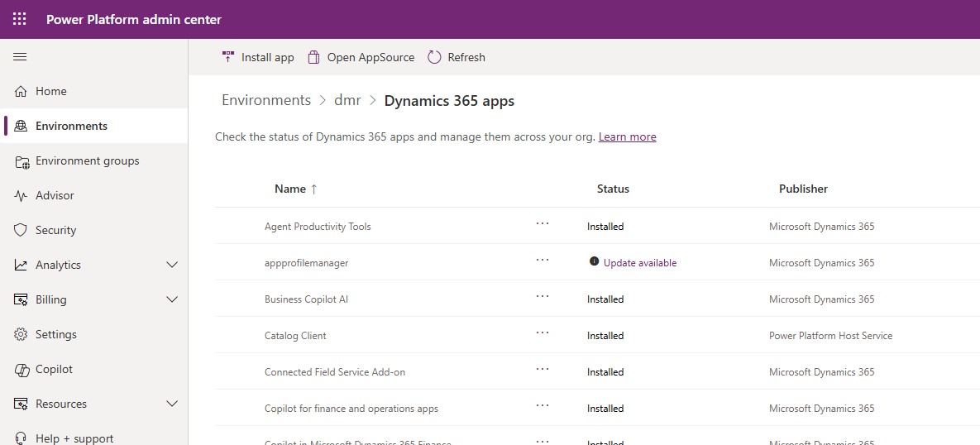Screen dimensions: 980x445
Task: Click the Dynamics 365 apps breadcrumb heading
Action: 449,101
